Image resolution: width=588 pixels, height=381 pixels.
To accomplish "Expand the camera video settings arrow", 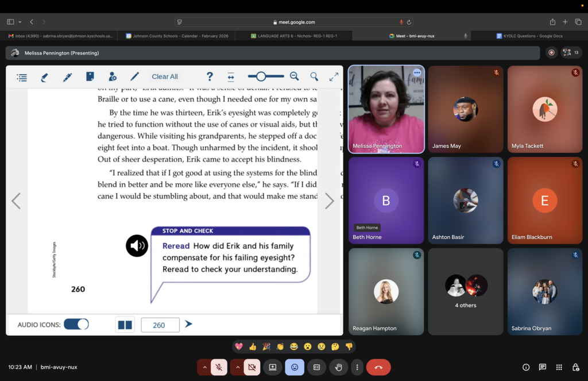I will (237, 367).
